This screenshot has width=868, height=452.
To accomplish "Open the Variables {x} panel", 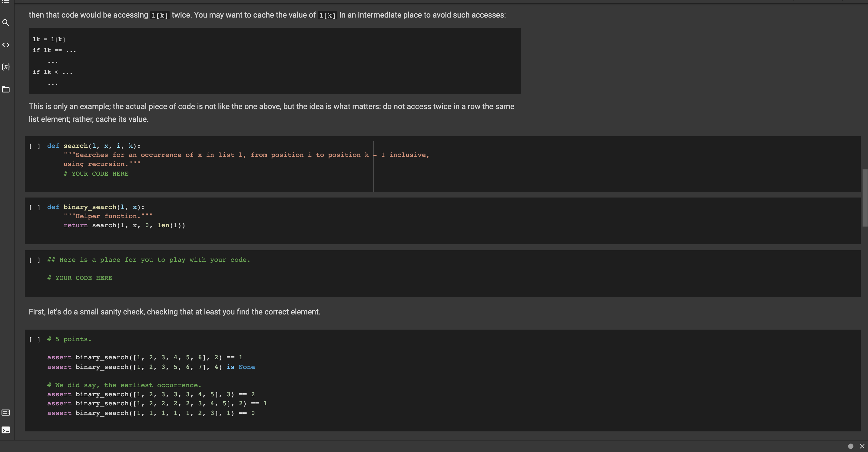I will pos(6,67).
